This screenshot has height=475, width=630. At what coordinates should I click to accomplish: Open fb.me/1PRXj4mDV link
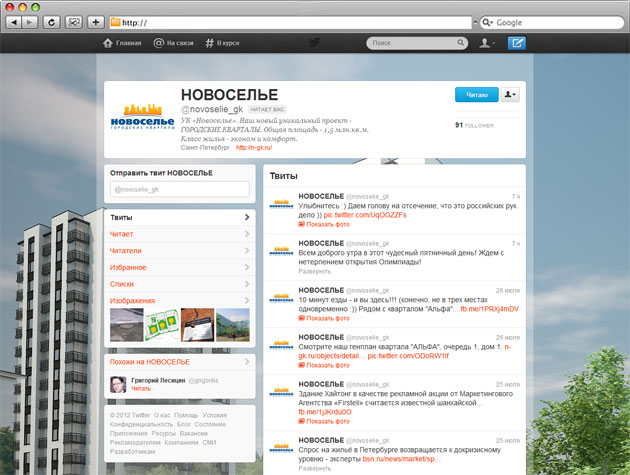[489, 309]
